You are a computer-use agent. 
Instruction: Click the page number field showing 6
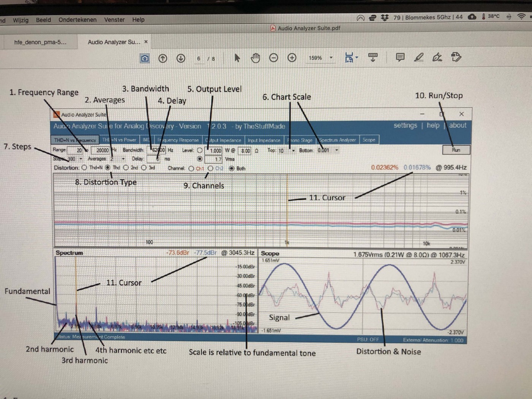(x=199, y=59)
